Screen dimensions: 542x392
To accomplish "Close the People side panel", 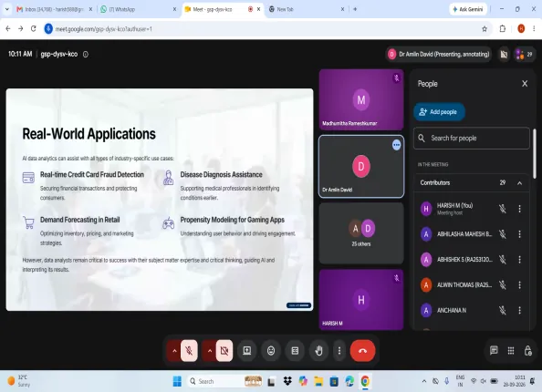I will [x=525, y=84].
